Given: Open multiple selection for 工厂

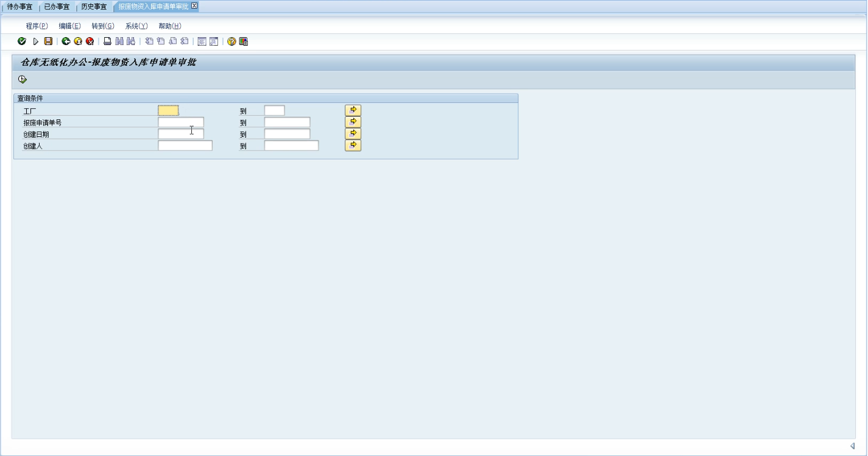Looking at the screenshot, I should tap(353, 110).
